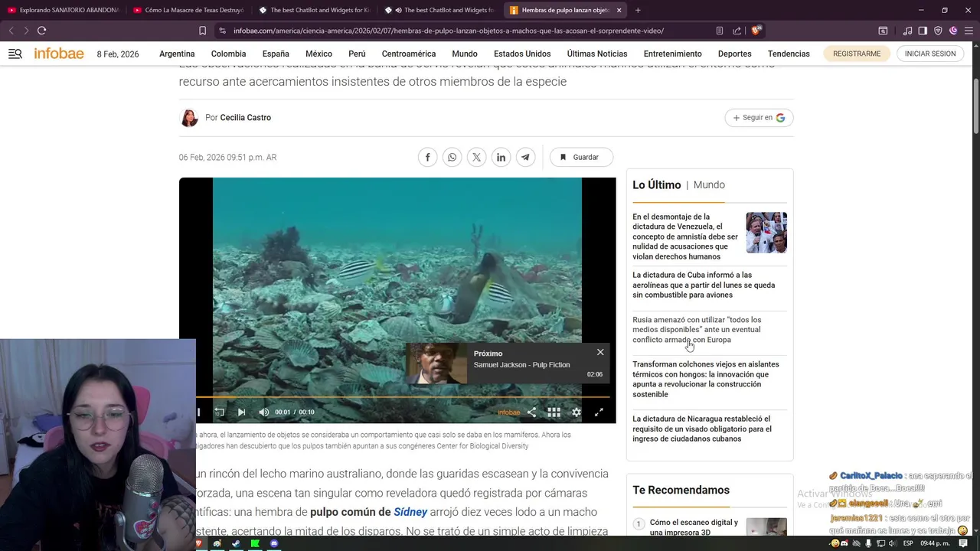Switch to the Masacre de Texas YouTube tab
Screen dimensions: 980x551
pyautogui.click(x=188, y=10)
